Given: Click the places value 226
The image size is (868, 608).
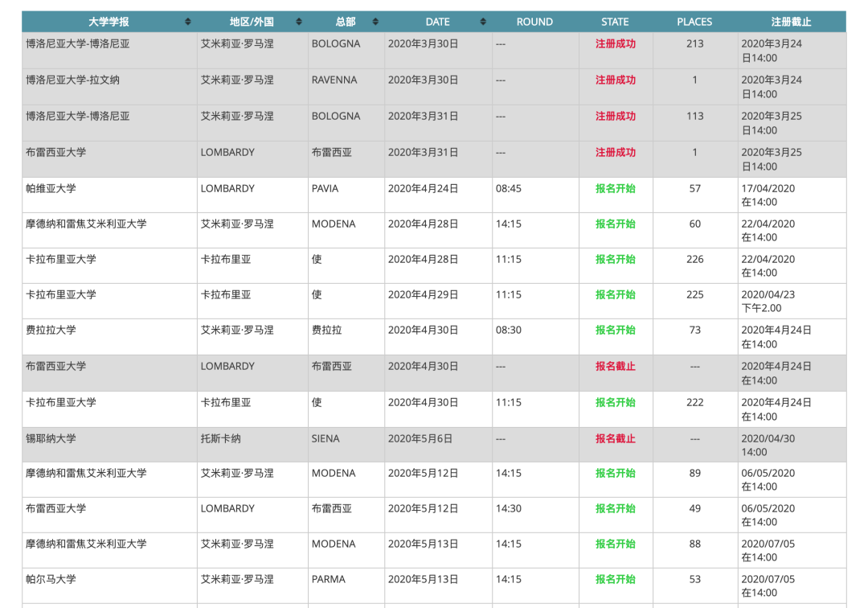Looking at the screenshot, I should (694, 259).
